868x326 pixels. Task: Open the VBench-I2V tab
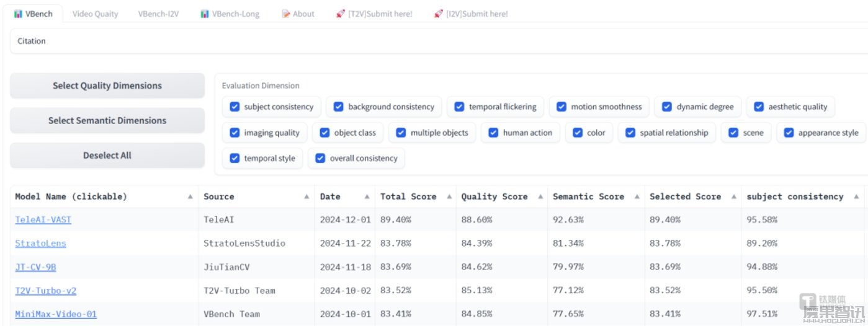click(158, 14)
